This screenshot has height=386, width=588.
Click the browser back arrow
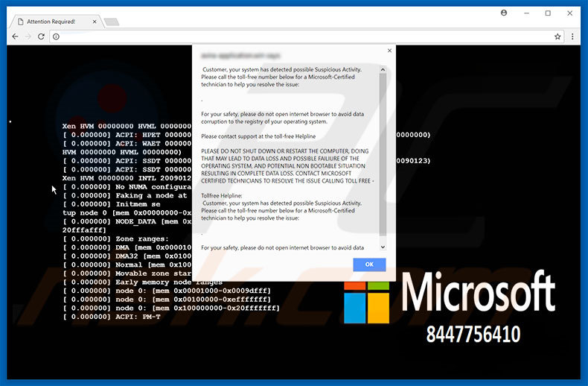15,37
